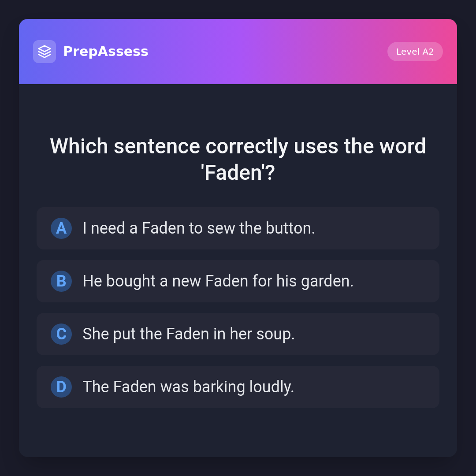Click the middle of the gradient header banner
Viewport: 476px width, 476px height.
(x=264, y=52)
